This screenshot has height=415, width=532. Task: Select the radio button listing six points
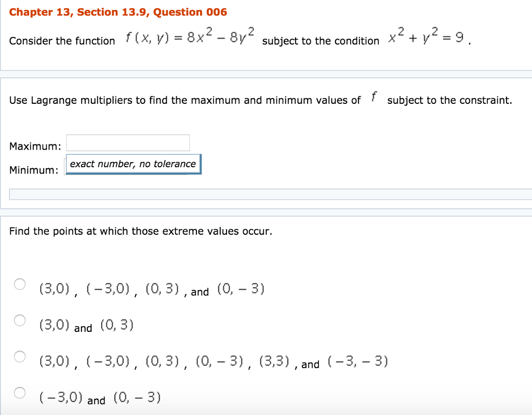(20, 356)
